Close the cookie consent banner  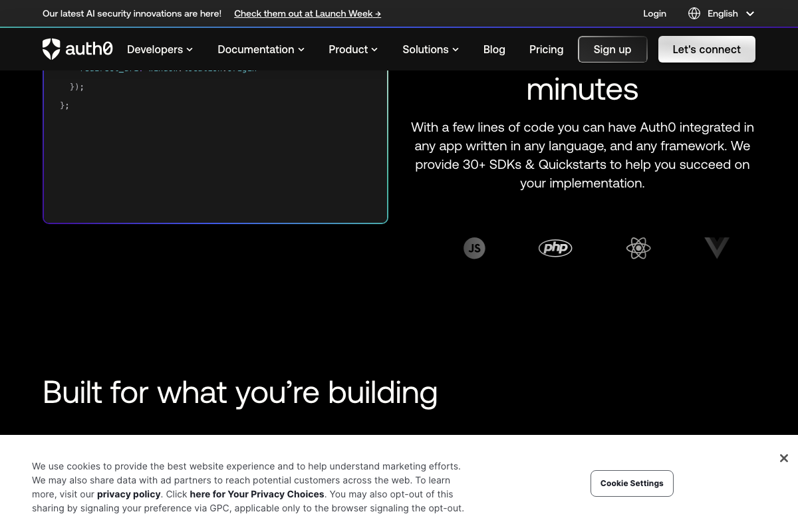(783, 458)
